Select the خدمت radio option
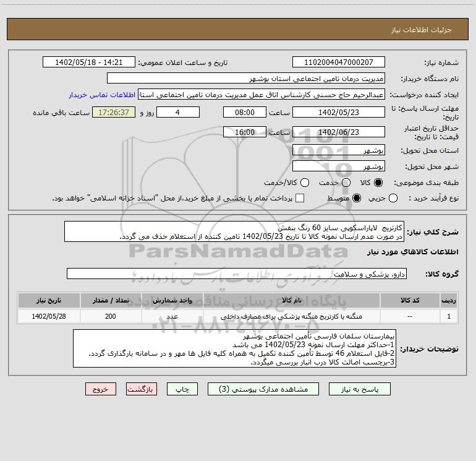Image resolution: width=476 pixels, height=461 pixels. tap(346, 183)
